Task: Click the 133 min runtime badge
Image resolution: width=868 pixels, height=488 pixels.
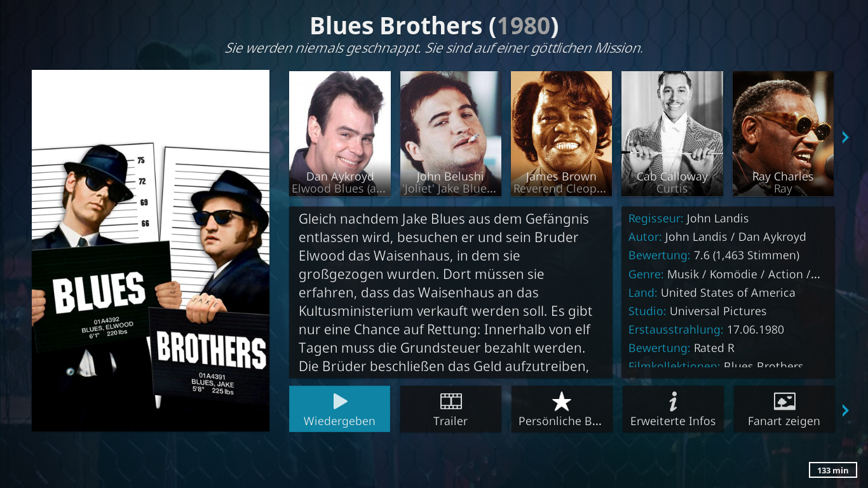Action: tap(833, 470)
